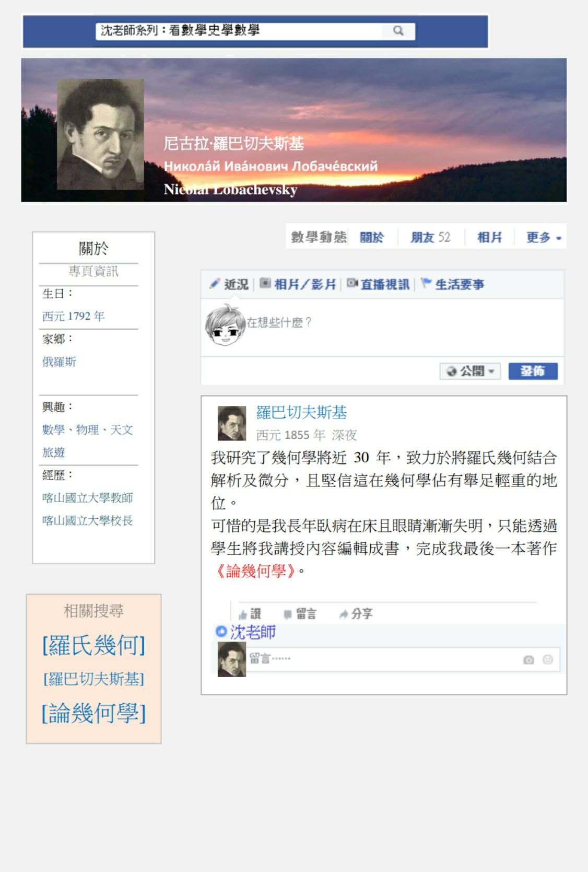
Task: Click the search magnifier icon
Action: [398, 31]
